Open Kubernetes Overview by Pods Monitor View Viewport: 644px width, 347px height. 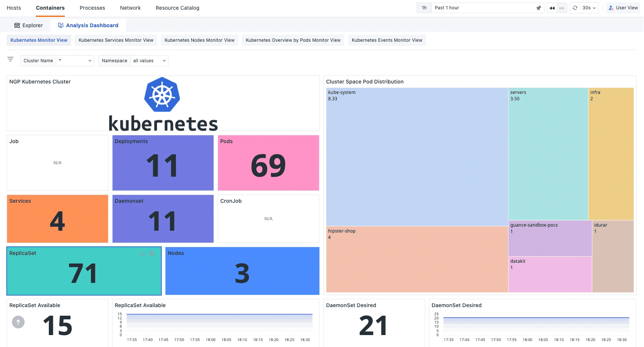[x=293, y=40]
